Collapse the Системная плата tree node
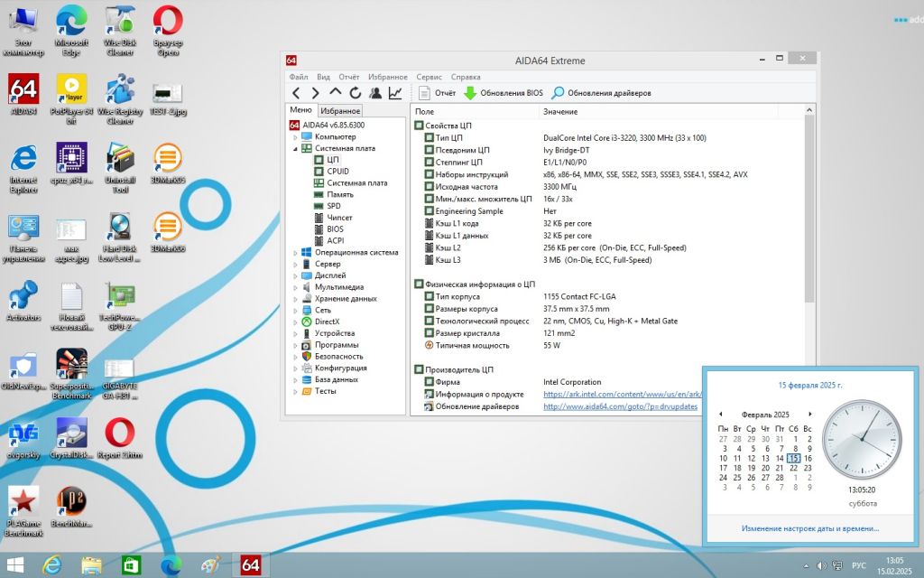924x578 pixels. (x=296, y=149)
